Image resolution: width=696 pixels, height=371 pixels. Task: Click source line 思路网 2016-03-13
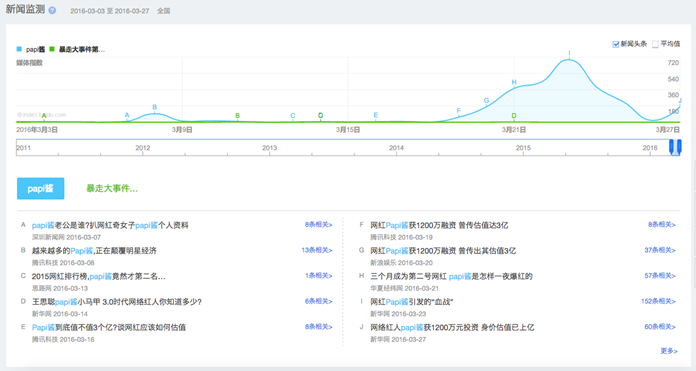(x=59, y=288)
